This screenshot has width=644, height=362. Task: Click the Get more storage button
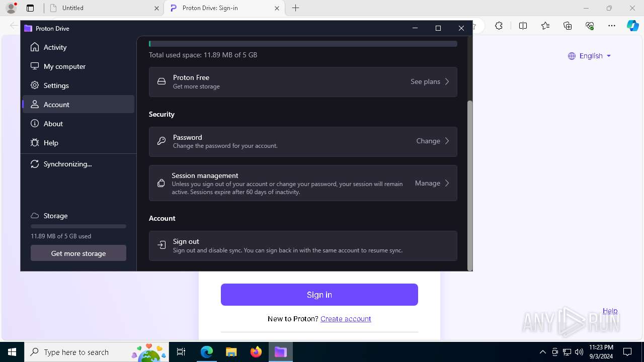point(78,253)
